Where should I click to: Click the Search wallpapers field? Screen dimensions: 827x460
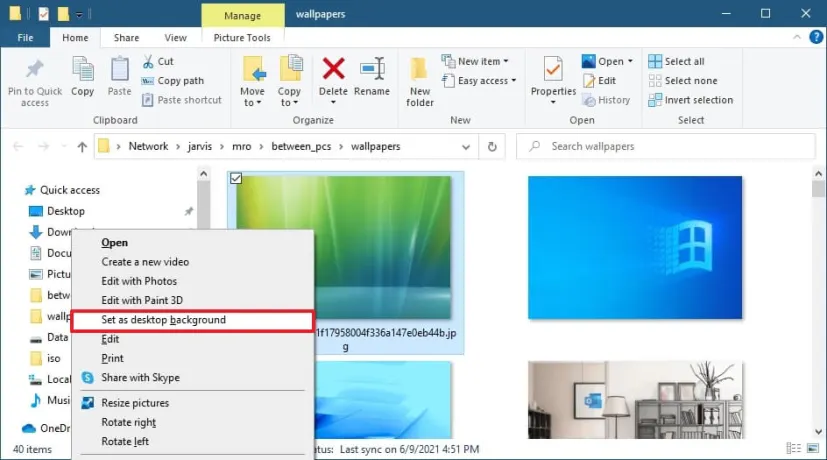tap(666, 146)
